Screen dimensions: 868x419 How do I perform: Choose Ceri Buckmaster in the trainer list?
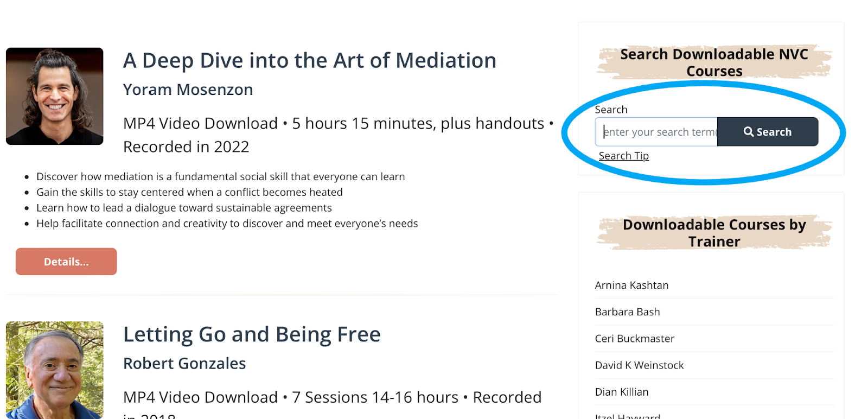tap(635, 338)
